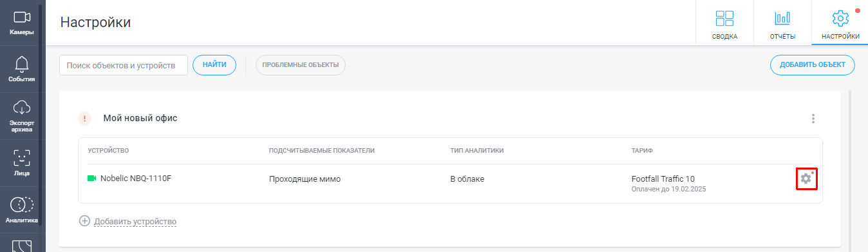
Task: Click the Устройство column header
Action: point(108,151)
